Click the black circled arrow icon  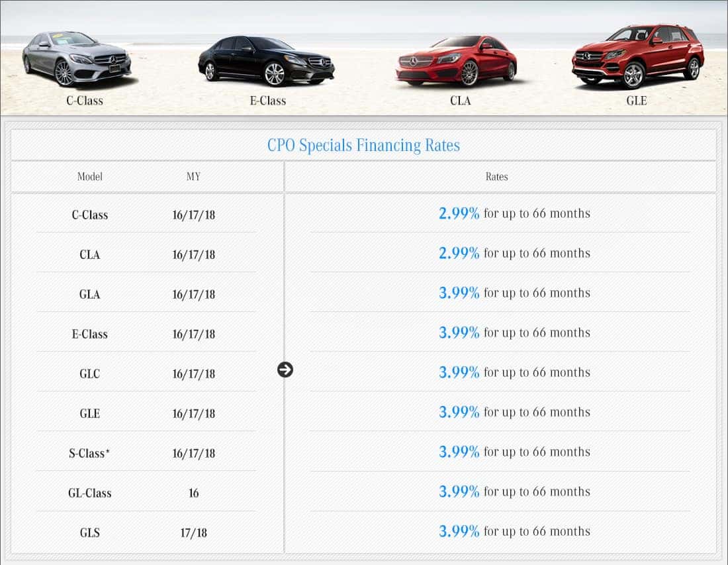click(285, 370)
